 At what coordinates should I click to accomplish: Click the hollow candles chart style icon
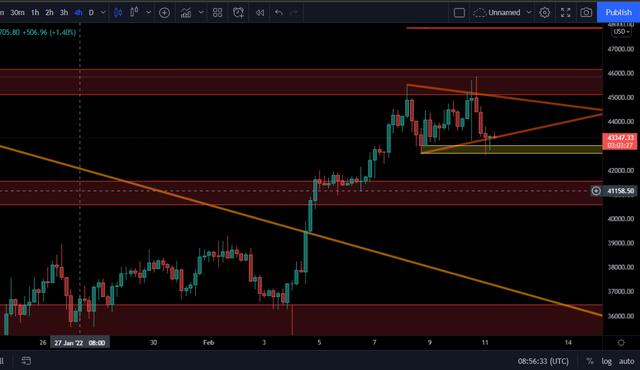coord(134,13)
